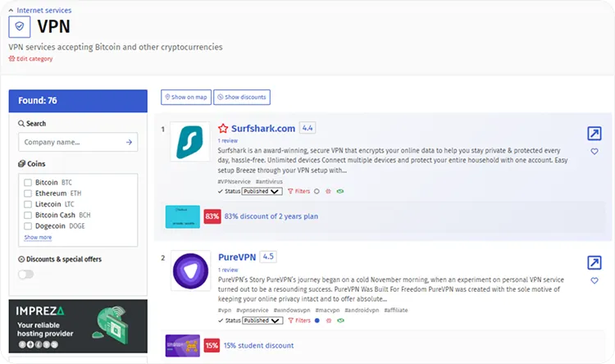Click the #affiliate tag

396,310
